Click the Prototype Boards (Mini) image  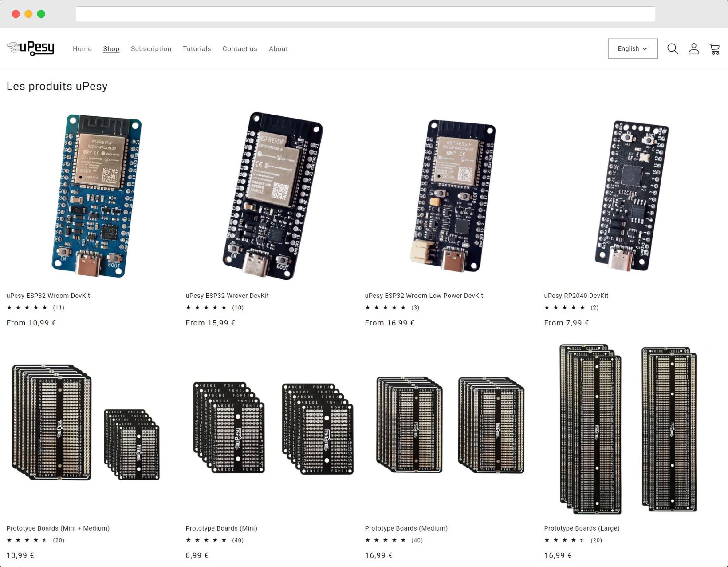273,428
